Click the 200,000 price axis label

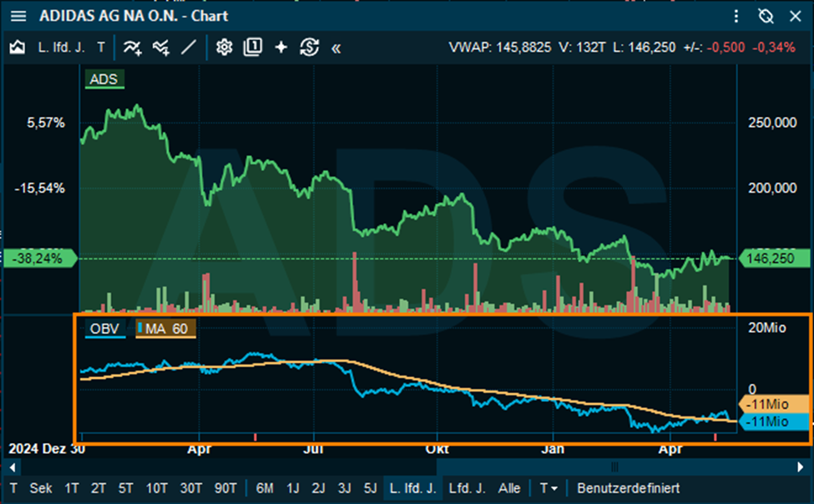(x=772, y=189)
